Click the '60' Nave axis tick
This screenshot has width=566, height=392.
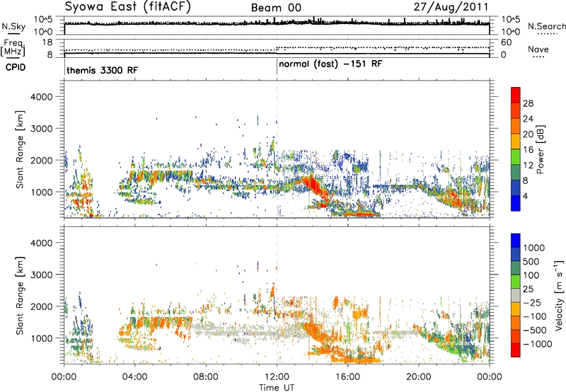(x=507, y=42)
